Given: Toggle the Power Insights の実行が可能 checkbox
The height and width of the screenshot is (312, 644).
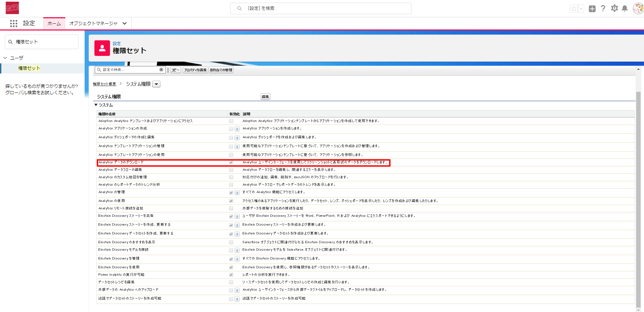Looking at the screenshot, I should (231, 275).
